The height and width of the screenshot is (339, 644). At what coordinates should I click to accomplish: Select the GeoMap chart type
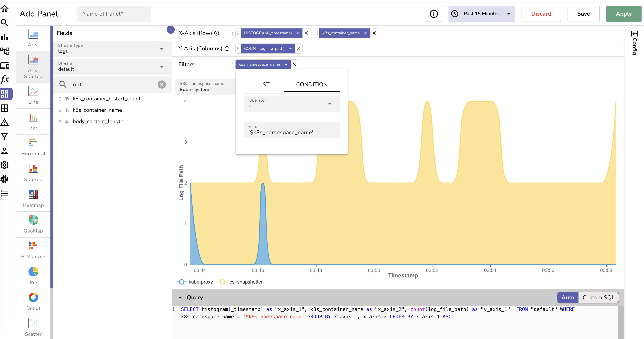(33, 224)
